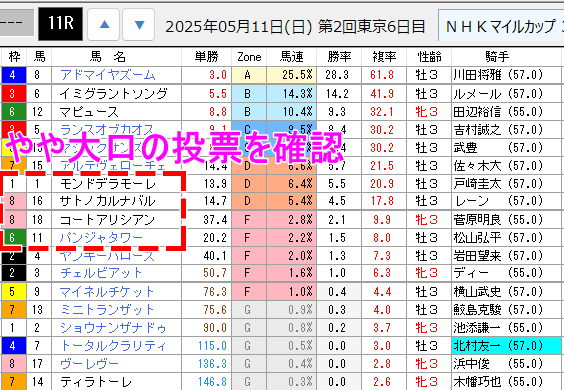
Task: Open horse link アドマイヤズーム
Action: (x=108, y=75)
